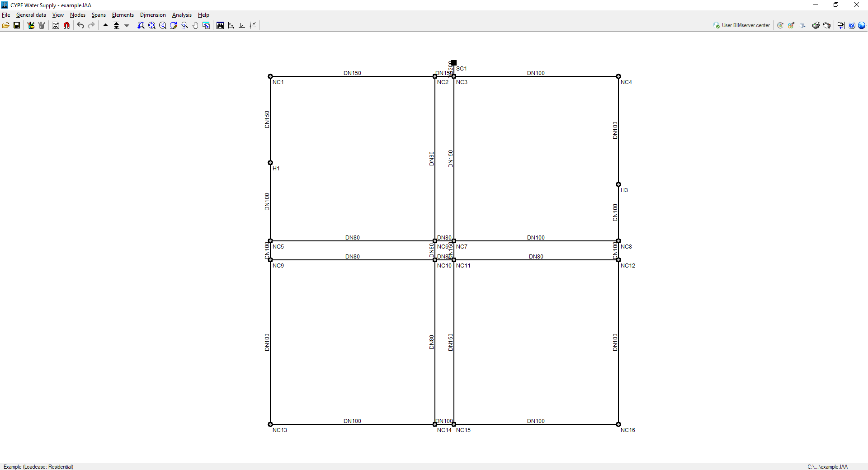The height and width of the screenshot is (470, 868).
Task: Click the User BIMserver.center button
Action: point(741,25)
